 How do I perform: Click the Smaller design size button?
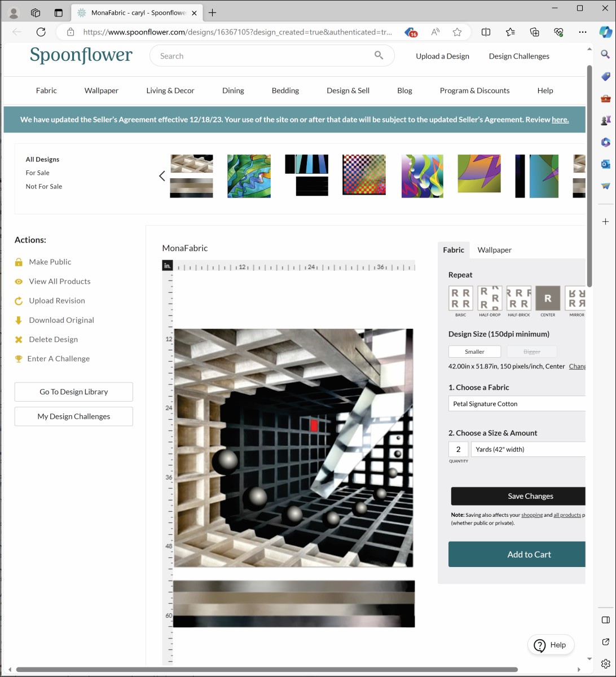[x=474, y=351]
